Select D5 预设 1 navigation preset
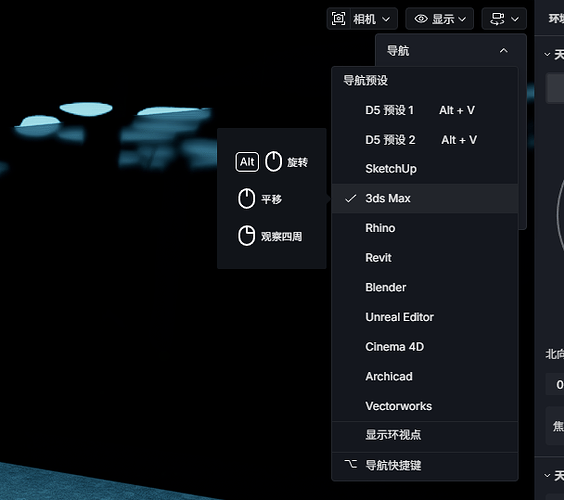This screenshot has height=500, width=564. click(x=424, y=110)
